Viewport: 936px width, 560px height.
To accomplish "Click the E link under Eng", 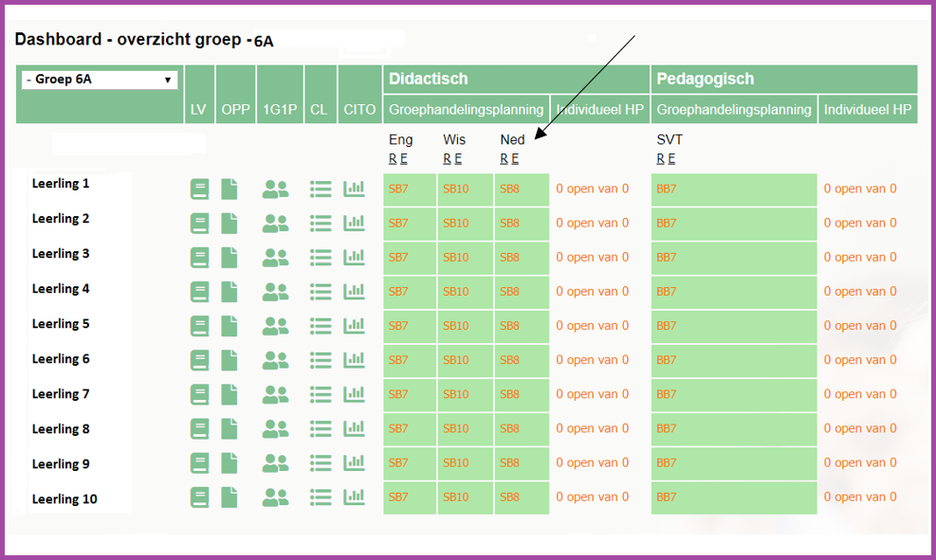I will pyautogui.click(x=404, y=159).
